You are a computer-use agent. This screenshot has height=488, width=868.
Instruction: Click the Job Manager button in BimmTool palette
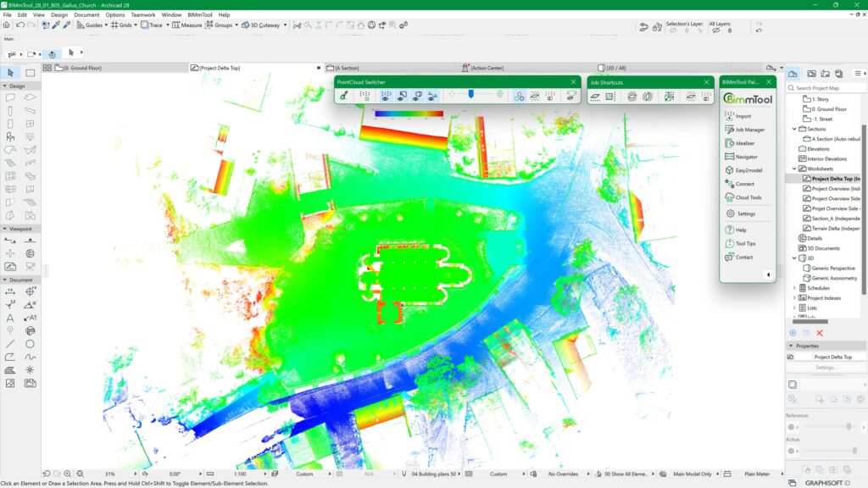pos(748,130)
